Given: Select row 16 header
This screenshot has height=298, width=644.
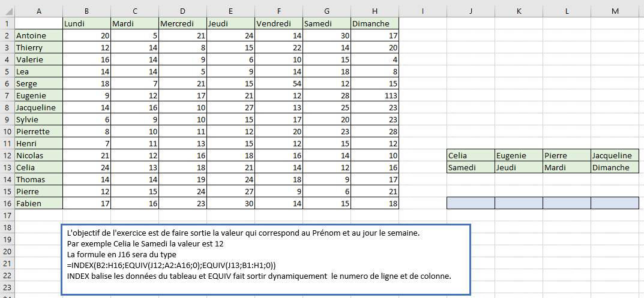Looking at the screenshot, I should [x=7, y=203].
